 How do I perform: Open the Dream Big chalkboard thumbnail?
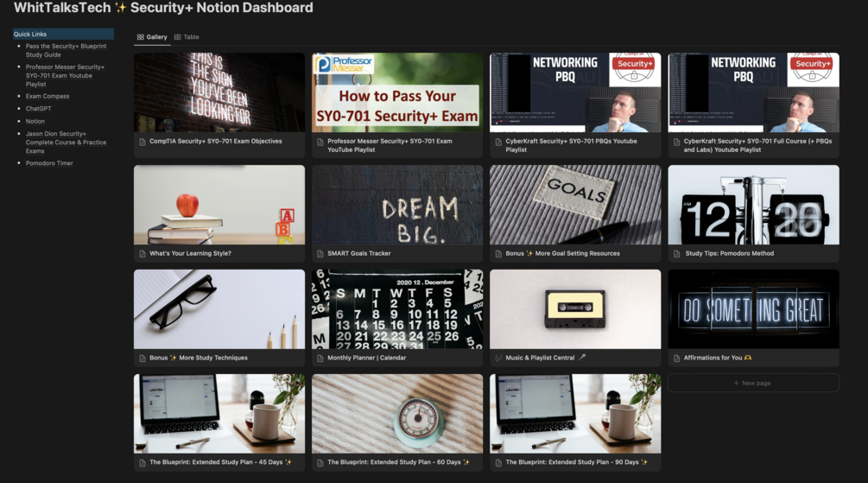tap(397, 205)
